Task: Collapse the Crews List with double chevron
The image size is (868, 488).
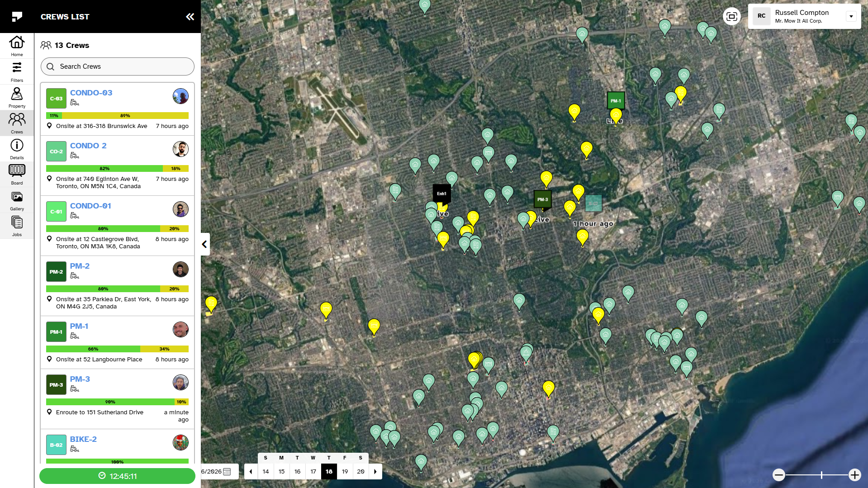Action: click(x=190, y=17)
